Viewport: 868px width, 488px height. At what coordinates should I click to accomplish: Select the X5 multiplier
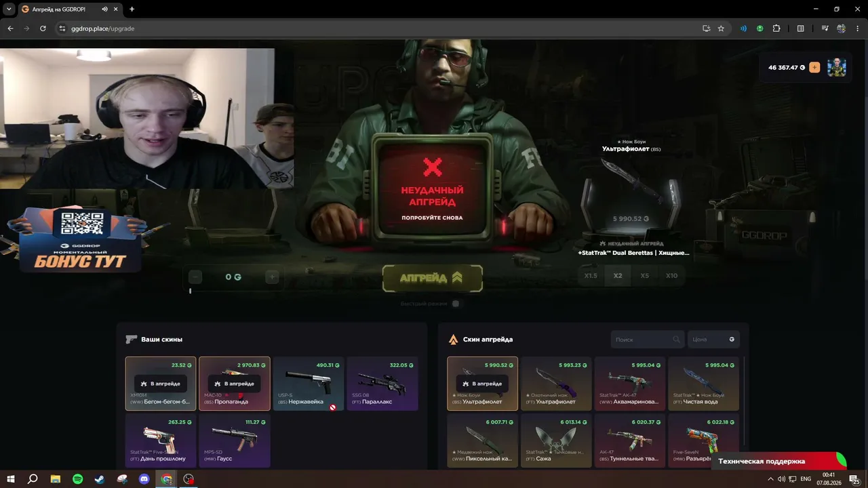click(644, 276)
